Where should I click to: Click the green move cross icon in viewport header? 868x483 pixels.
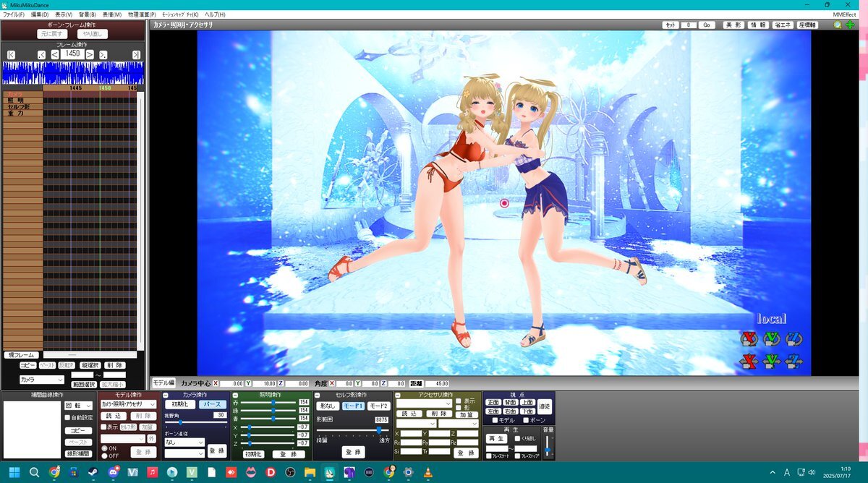pos(850,25)
